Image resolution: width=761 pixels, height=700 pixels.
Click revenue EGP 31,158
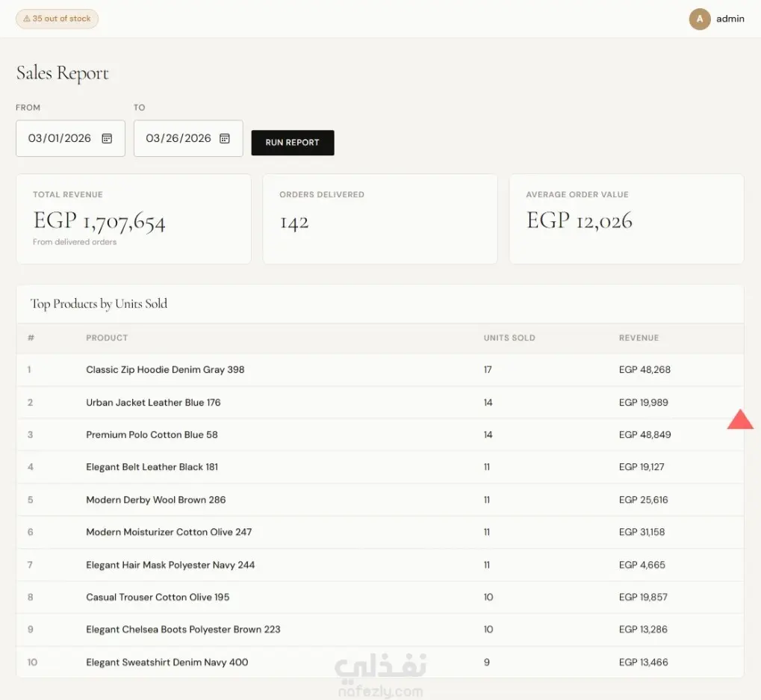pos(642,532)
